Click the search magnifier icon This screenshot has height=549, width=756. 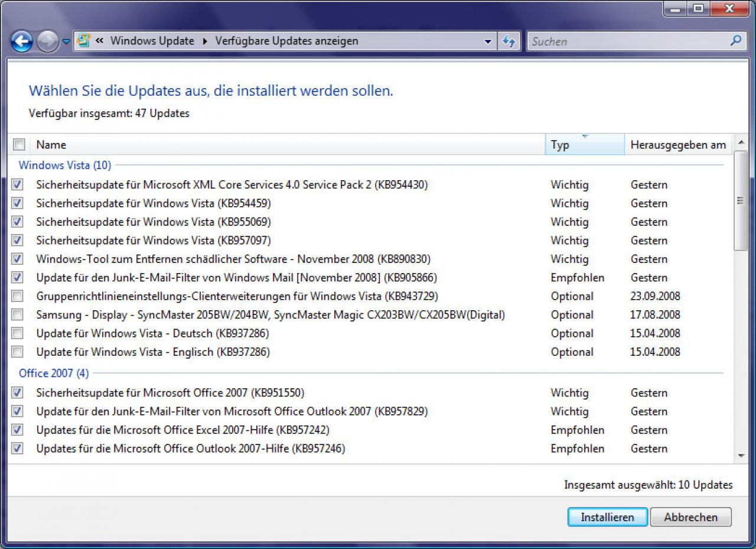coord(735,41)
